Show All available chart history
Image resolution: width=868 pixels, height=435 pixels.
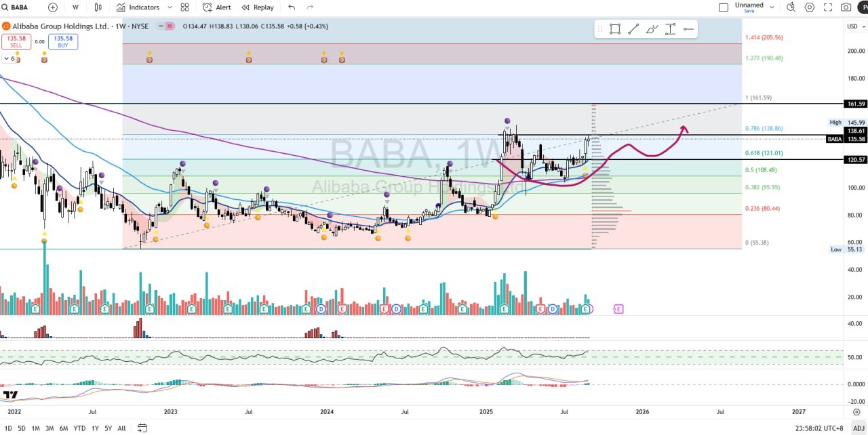[x=121, y=428]
